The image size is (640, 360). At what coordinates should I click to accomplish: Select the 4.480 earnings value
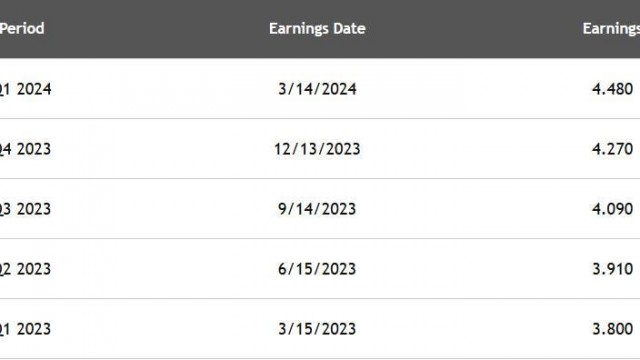coord(612,89)
